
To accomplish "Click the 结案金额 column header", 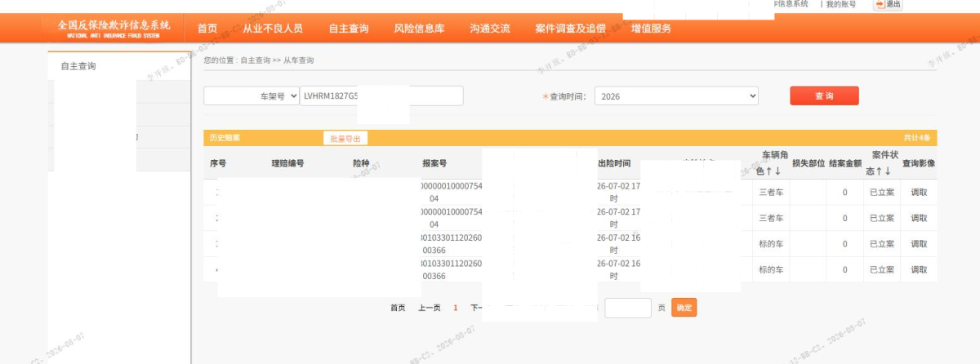I will (845, 163).
